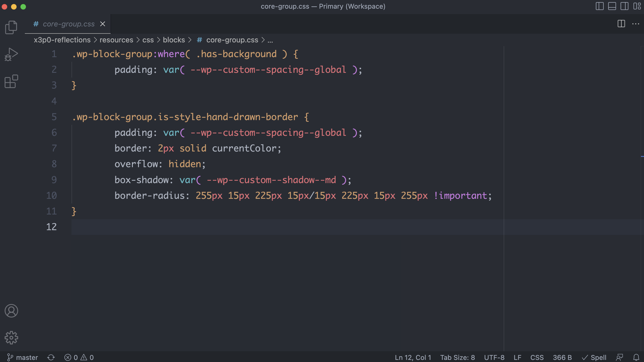
Task: Open Customize Layout icon
Action: coord(637,6)
